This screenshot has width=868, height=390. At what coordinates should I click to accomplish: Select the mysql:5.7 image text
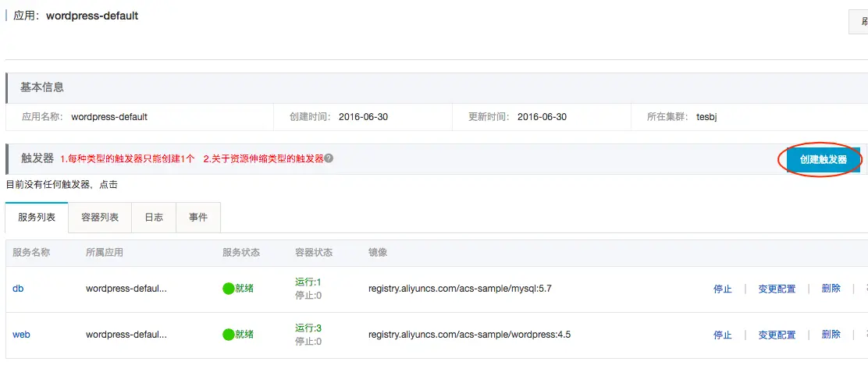(460, 289)
